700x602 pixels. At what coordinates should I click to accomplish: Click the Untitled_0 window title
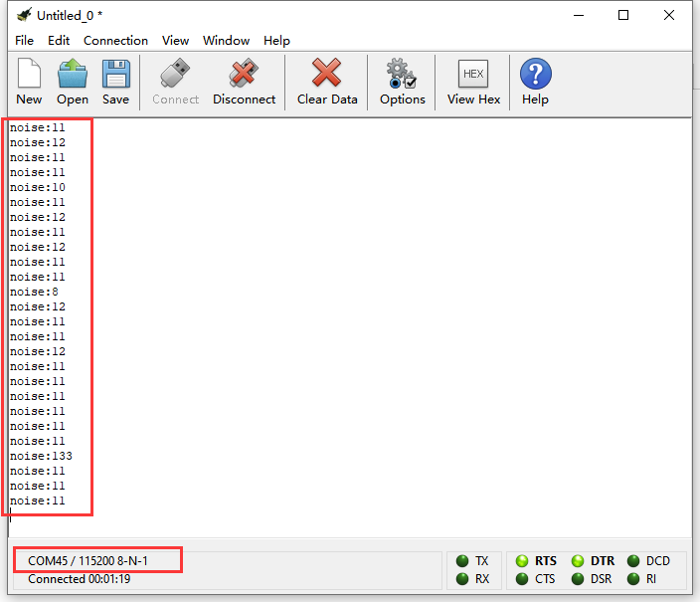(70, 16)
